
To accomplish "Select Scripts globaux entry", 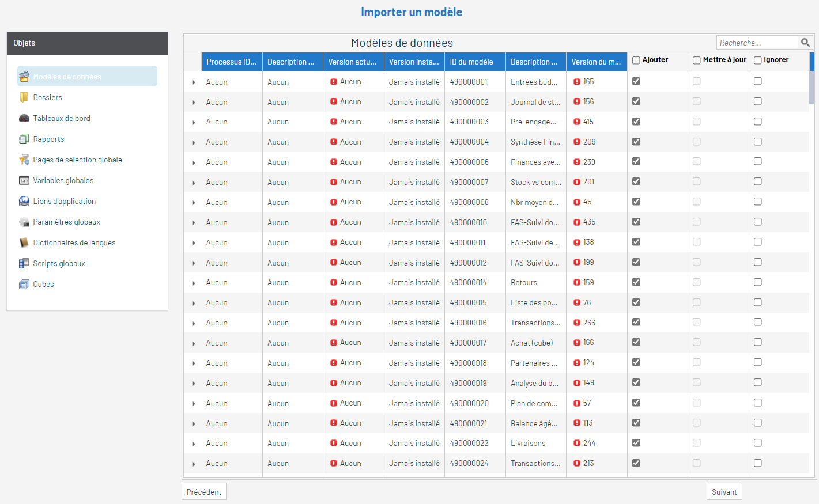I will click(x=59, y=263).
